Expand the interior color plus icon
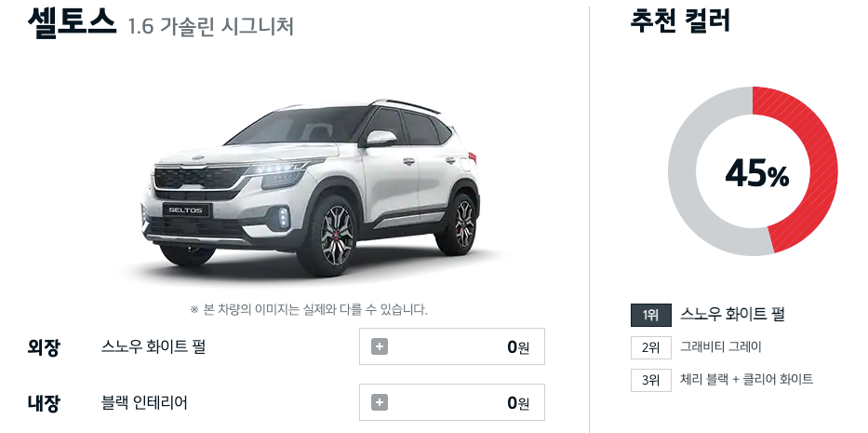This screenshot has height=433, width=868. tap(380, 402)
